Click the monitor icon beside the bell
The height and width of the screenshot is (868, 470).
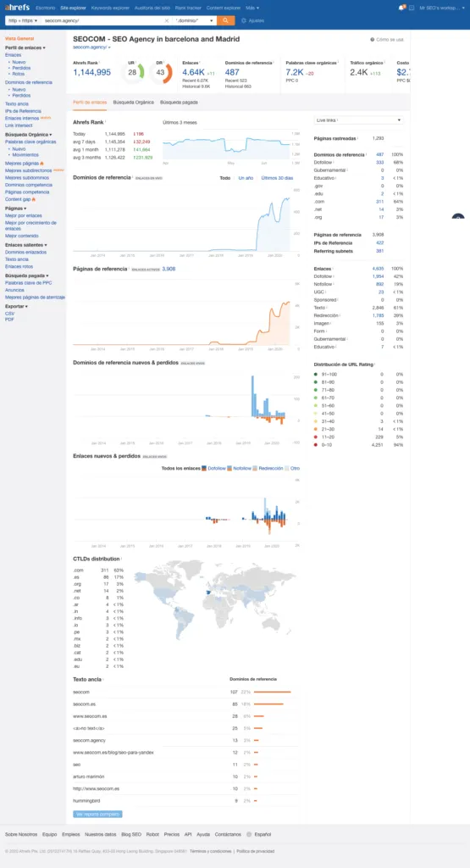point(412,8)
